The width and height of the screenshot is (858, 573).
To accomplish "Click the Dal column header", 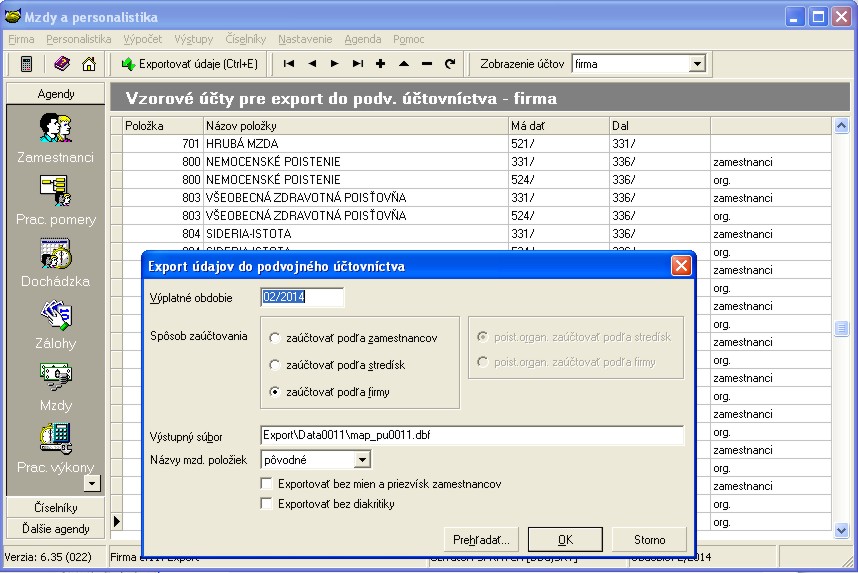I will pyautogui.click(x=660, y=126).
